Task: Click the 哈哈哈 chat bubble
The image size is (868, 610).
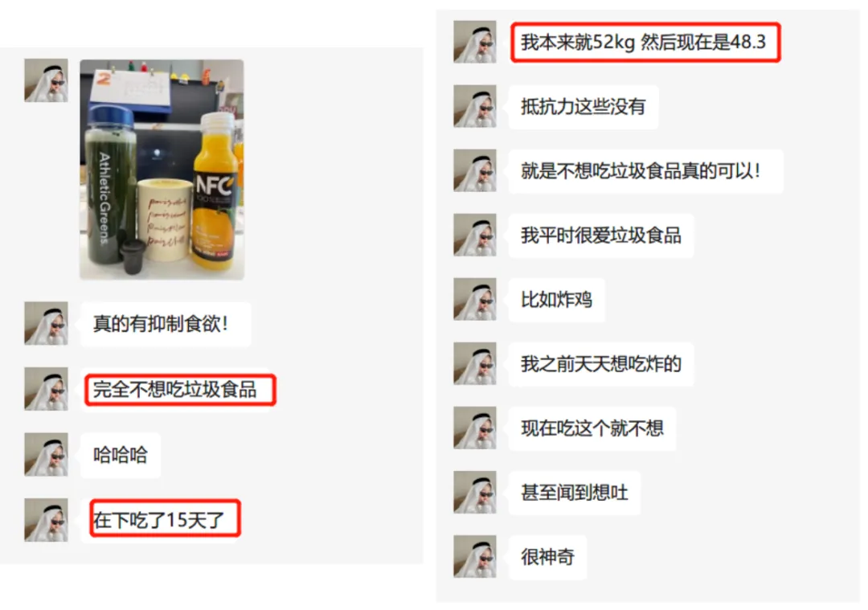Action: (121, 455)
